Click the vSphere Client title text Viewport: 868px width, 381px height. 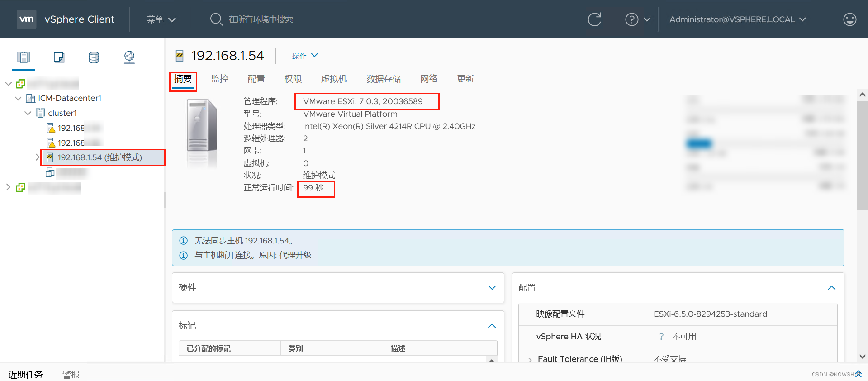click(80, 19)
